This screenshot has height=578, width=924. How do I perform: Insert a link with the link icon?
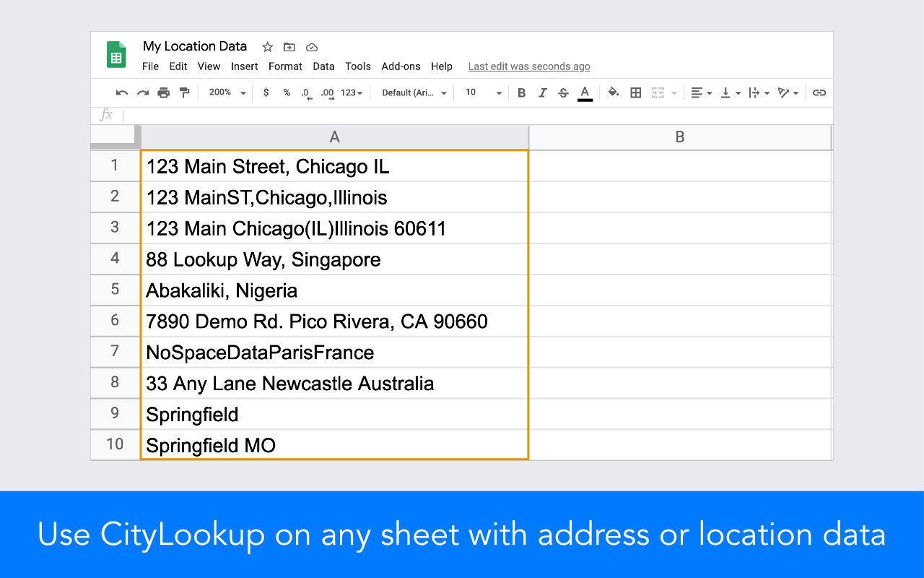pos(819,92)
